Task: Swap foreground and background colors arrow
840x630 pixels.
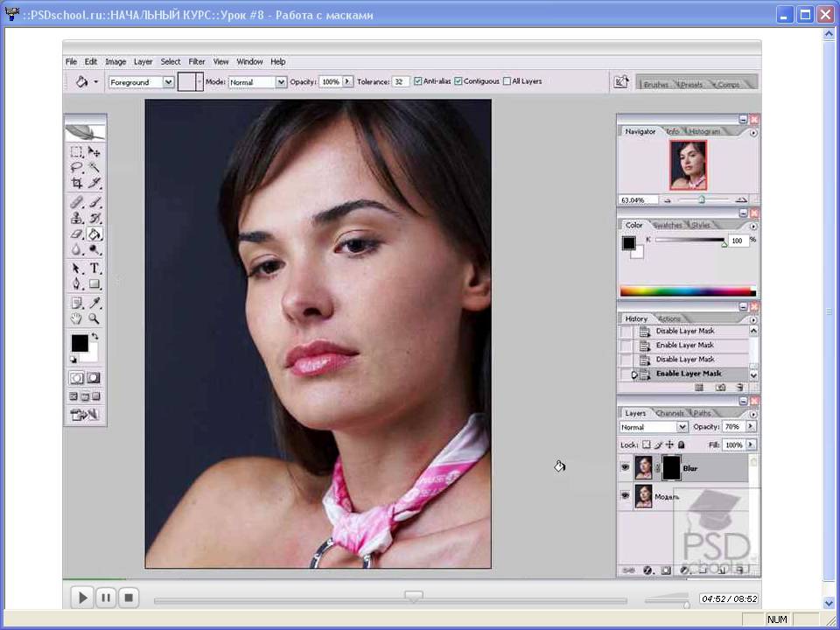Action: point(94,336)
